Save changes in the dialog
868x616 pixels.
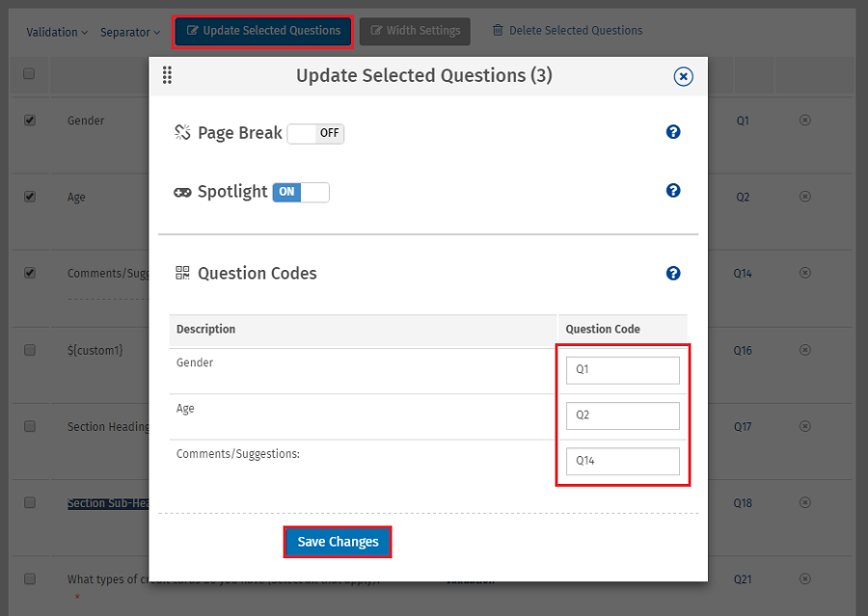point(337,541)
